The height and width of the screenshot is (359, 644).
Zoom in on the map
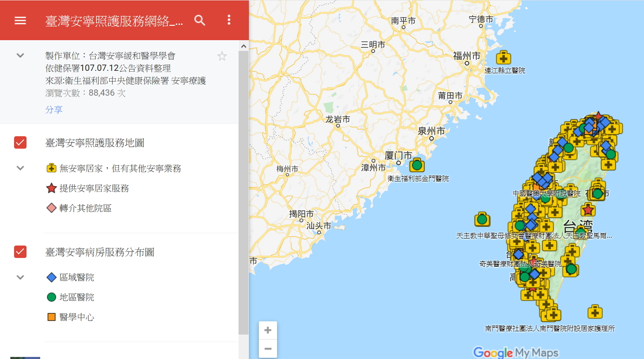pos(268,330)
